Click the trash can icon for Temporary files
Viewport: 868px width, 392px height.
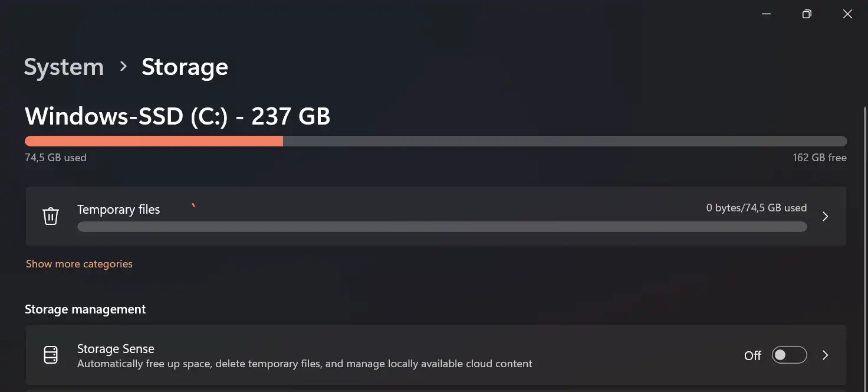click(51, 216)
